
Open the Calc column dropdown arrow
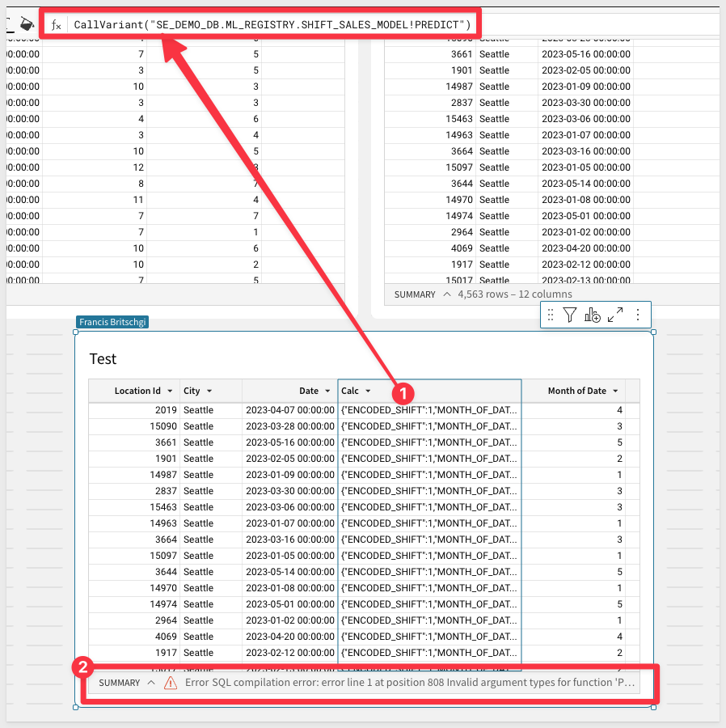click(368, 391)
